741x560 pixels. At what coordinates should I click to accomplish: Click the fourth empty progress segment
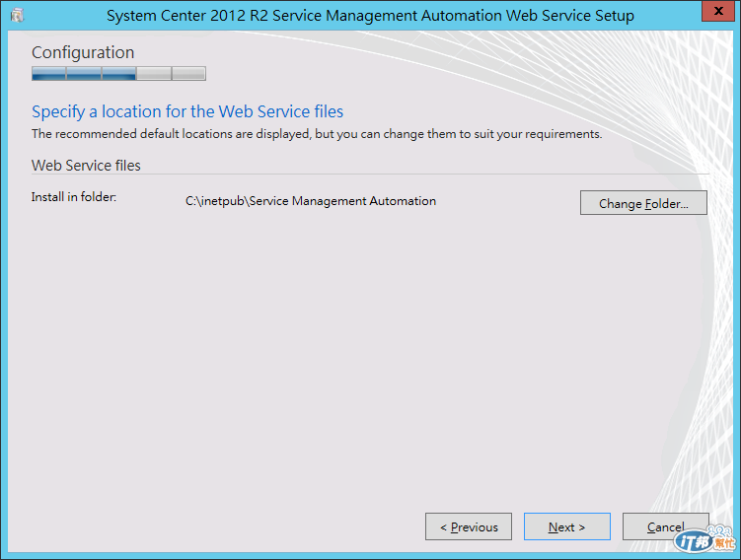[153, 74]
